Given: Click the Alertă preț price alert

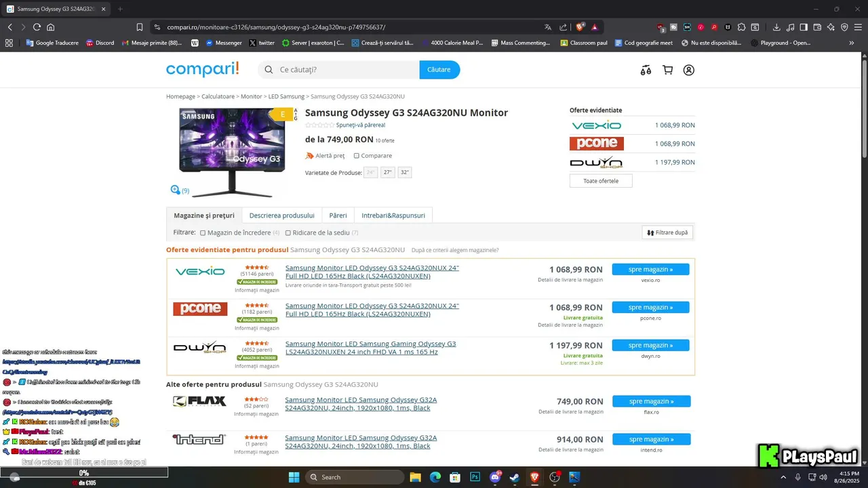Looking at the screenshot, I should [325, 156].
